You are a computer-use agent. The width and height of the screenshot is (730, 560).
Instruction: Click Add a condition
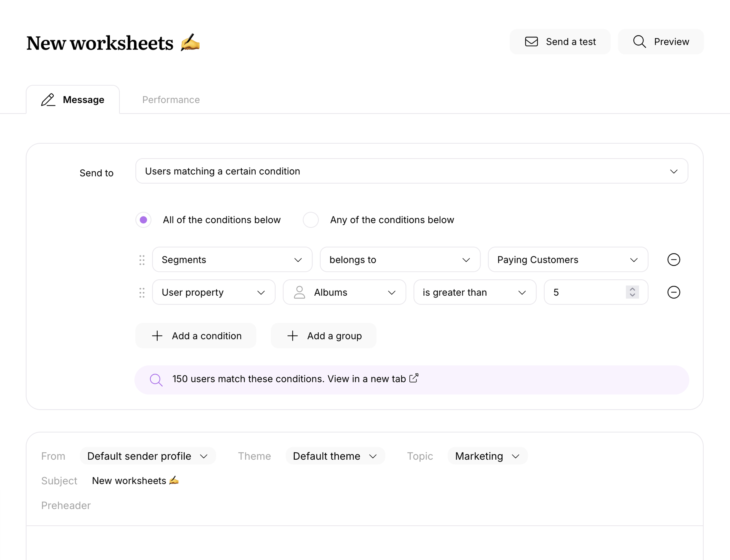[195, 335]
